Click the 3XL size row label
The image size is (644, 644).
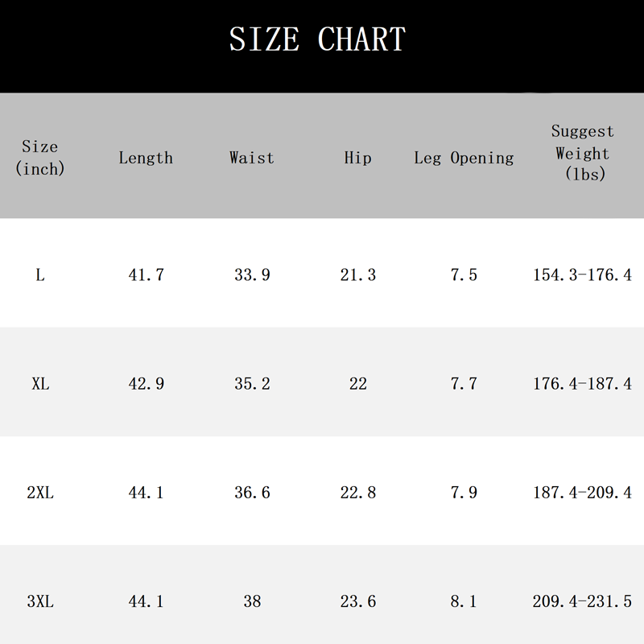(40, 601)
